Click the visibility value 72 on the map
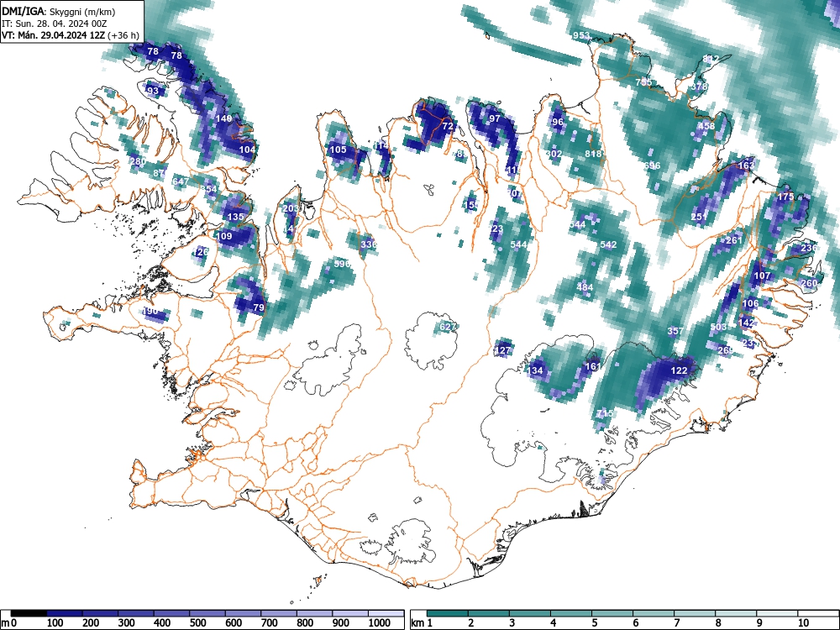 point(448,127)
